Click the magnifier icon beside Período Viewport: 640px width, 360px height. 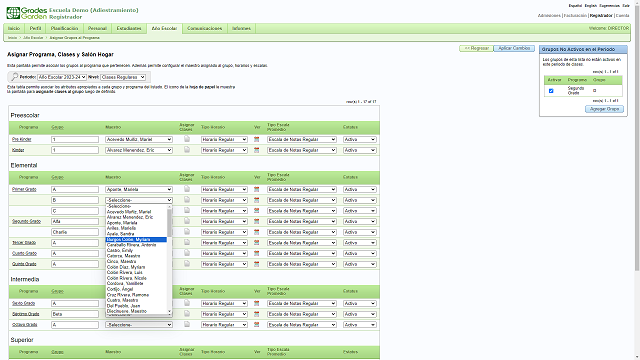point(14,77)
